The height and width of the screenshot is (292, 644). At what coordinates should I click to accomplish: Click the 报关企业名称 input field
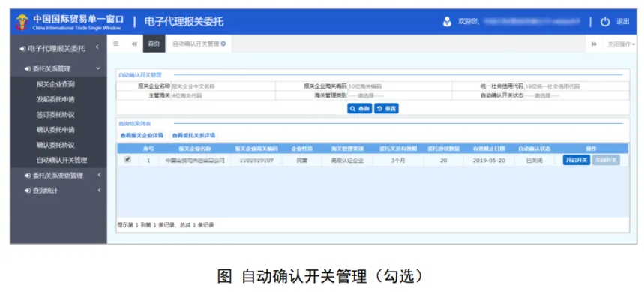tap(223, 86)
